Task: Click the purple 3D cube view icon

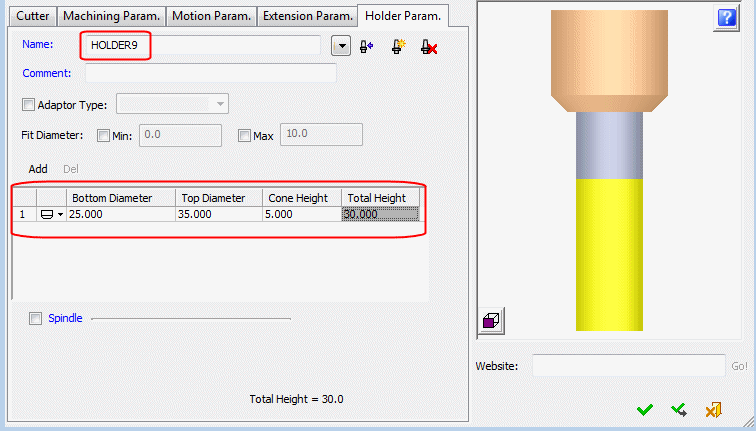Action: 492,320
